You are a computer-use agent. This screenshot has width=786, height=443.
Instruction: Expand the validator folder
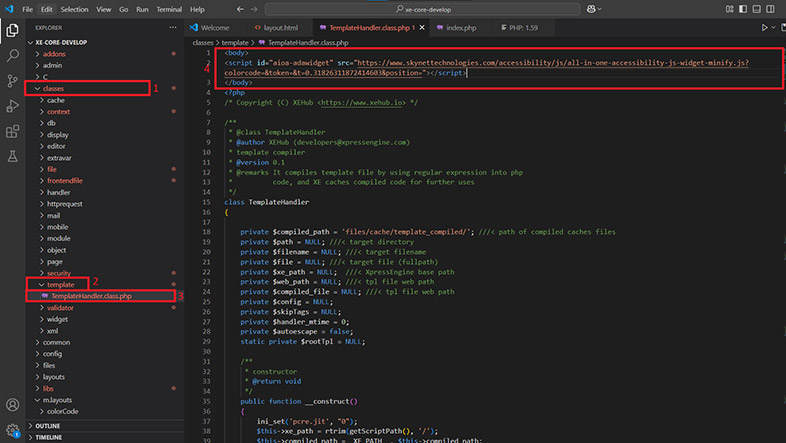click(x=60, y=307)
